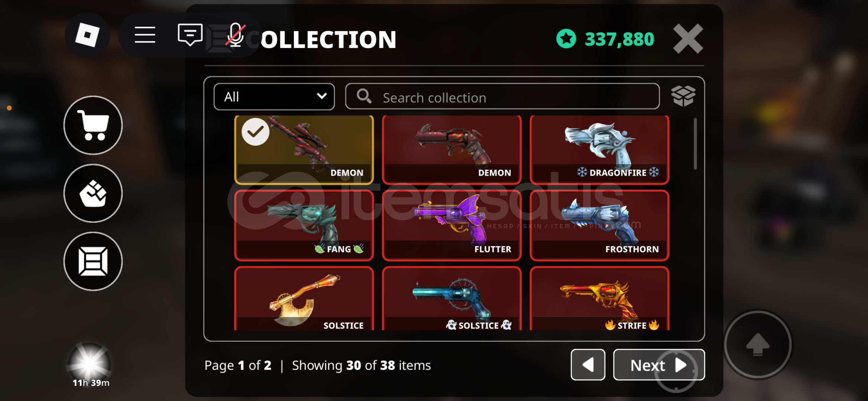Uncheck the equipped Demon checkmark
The height and width of the screenshot is (401, 868).
(256, 132)
